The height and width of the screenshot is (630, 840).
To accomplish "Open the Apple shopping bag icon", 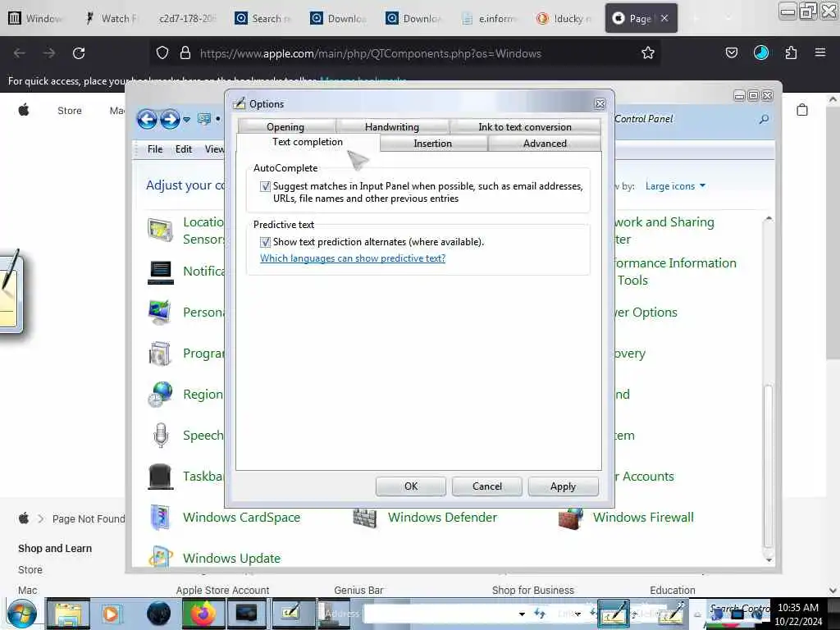I will click(x=802, y=110).
